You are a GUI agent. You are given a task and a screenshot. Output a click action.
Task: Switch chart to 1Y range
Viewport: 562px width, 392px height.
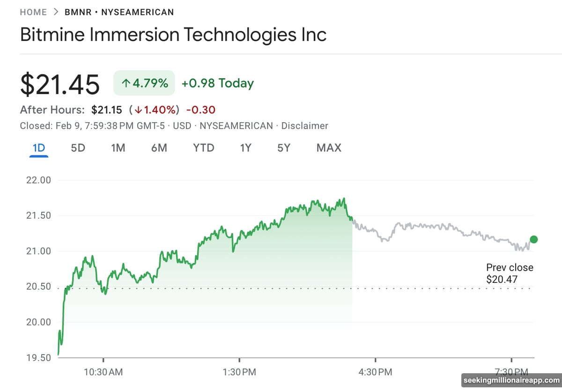(x=246, y=148)
